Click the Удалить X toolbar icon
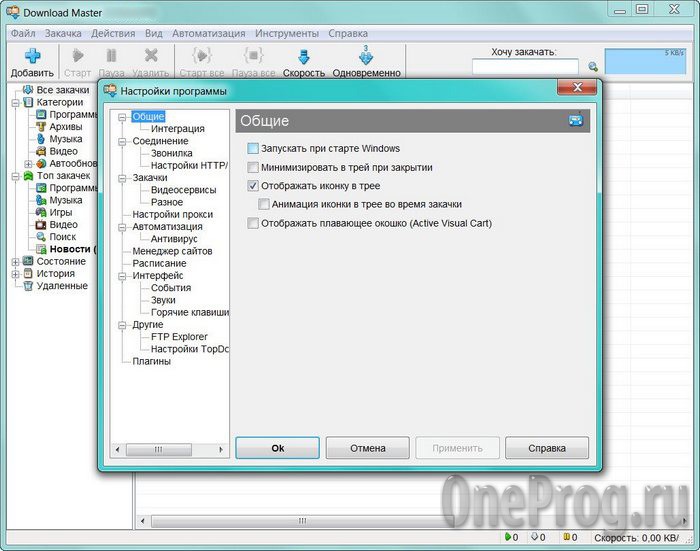700x551 pixels. click(151, 55)
